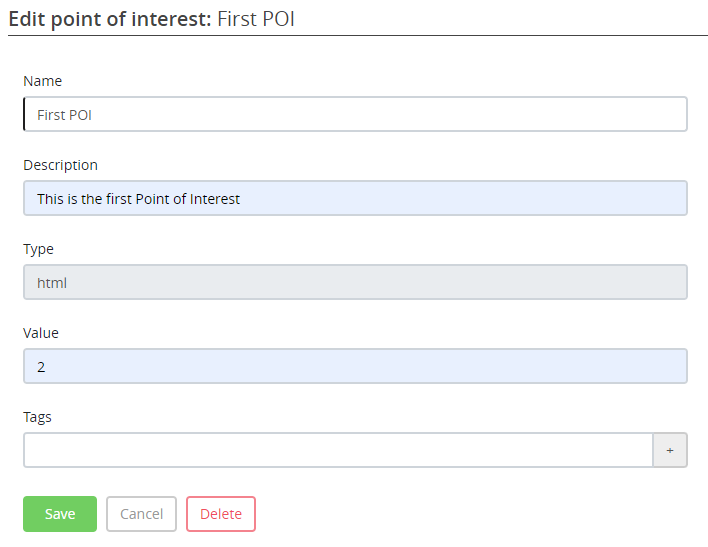Click the Cancel button

[141, 514]
